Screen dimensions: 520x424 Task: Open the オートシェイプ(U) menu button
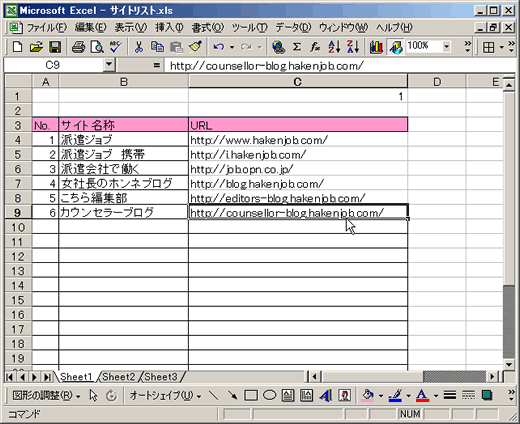(x=165, y=396)
